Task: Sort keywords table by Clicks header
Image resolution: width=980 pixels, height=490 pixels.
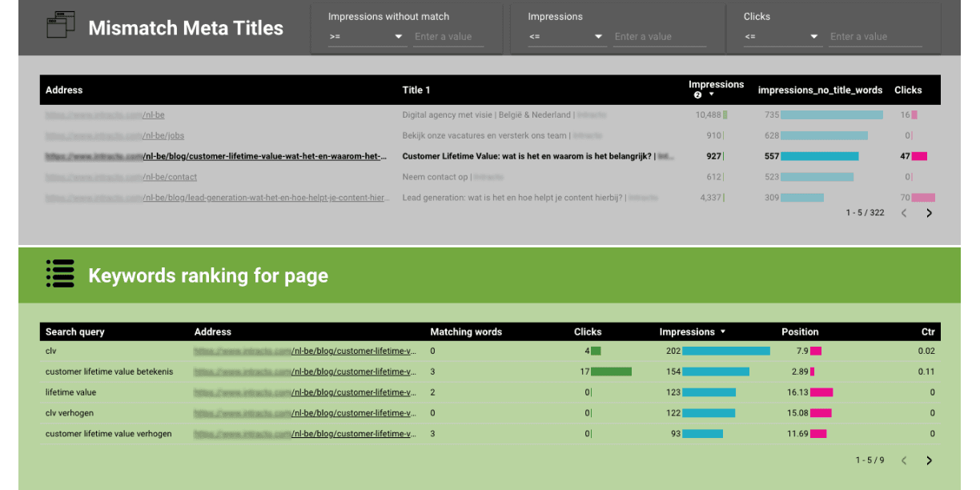Action: click(x=588, y=332)
